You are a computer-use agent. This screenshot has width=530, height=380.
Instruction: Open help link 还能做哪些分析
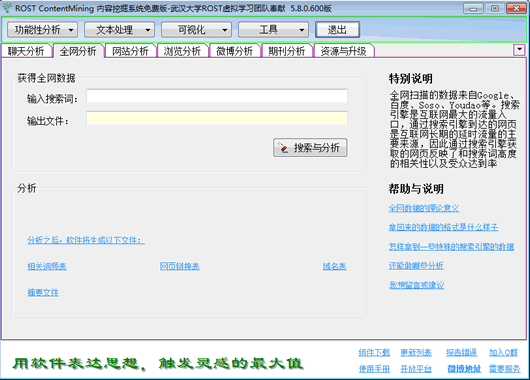click(416, 266)
